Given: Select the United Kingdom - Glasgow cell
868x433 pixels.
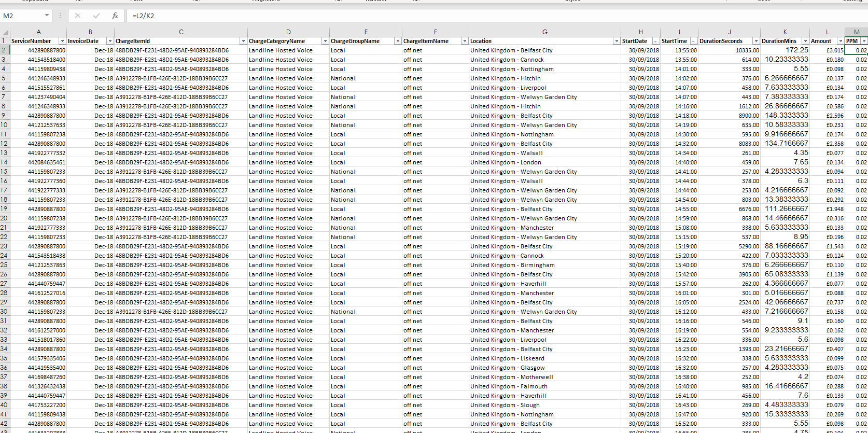Looking at the screenshot, I should pyautogui.click(x=545, y=368).
